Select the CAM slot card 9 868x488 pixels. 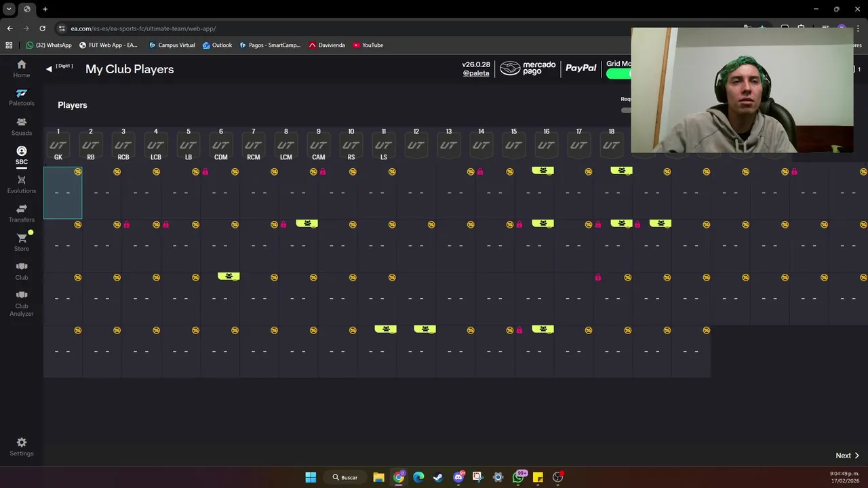point(319,146)
